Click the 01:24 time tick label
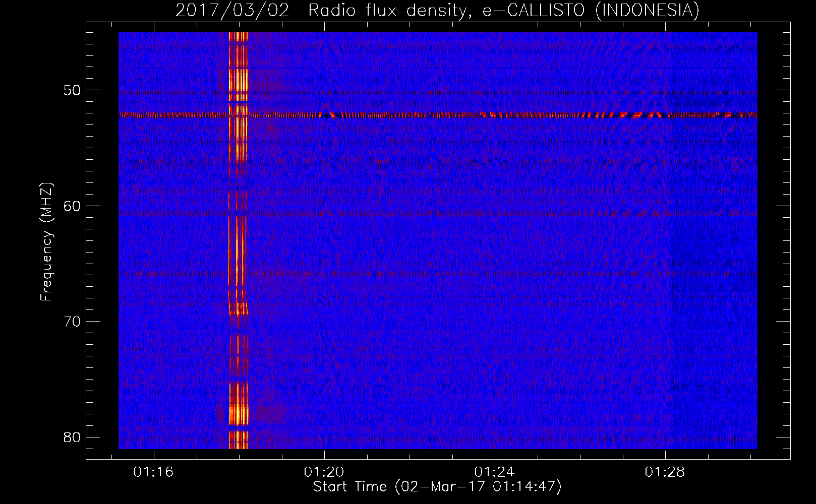The image size is (816, 504). 494,472
